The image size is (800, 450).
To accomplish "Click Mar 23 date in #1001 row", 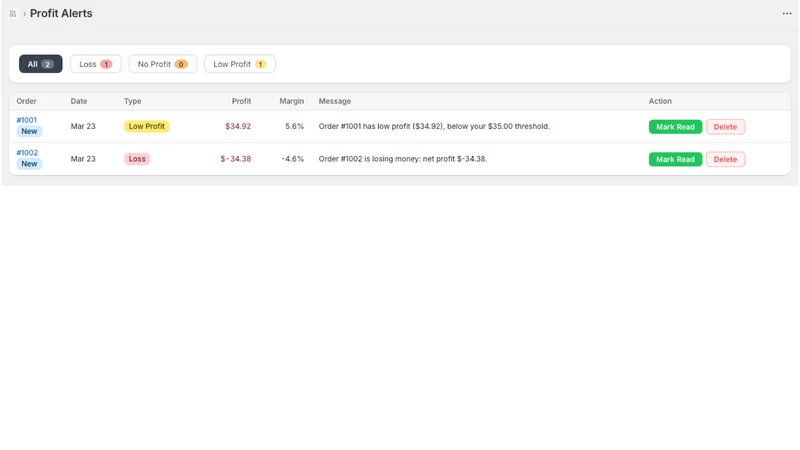I will 83,126.
